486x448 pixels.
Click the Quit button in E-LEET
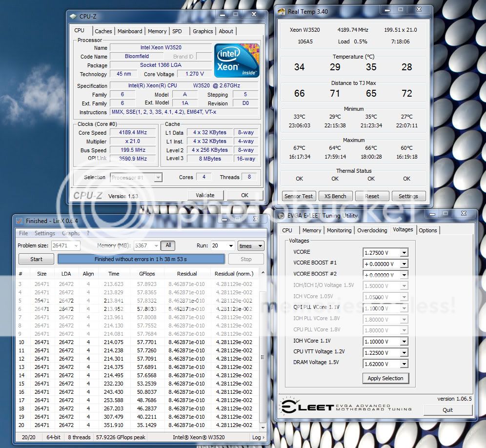pyautogui.click(x=447, y=410)
